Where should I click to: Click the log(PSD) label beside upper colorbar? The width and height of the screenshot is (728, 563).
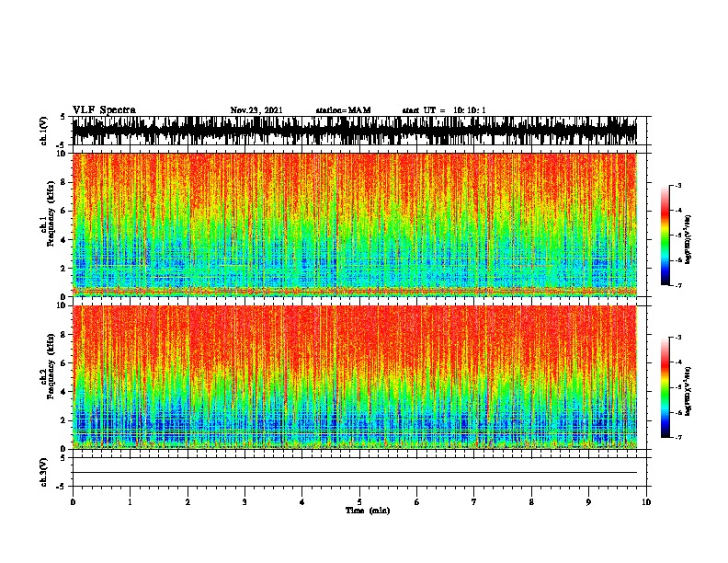pos(688,239)
